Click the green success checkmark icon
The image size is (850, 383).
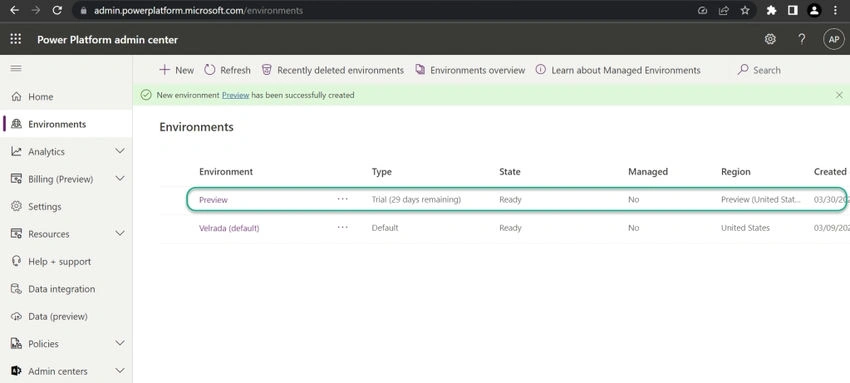[x=146, y=95]
